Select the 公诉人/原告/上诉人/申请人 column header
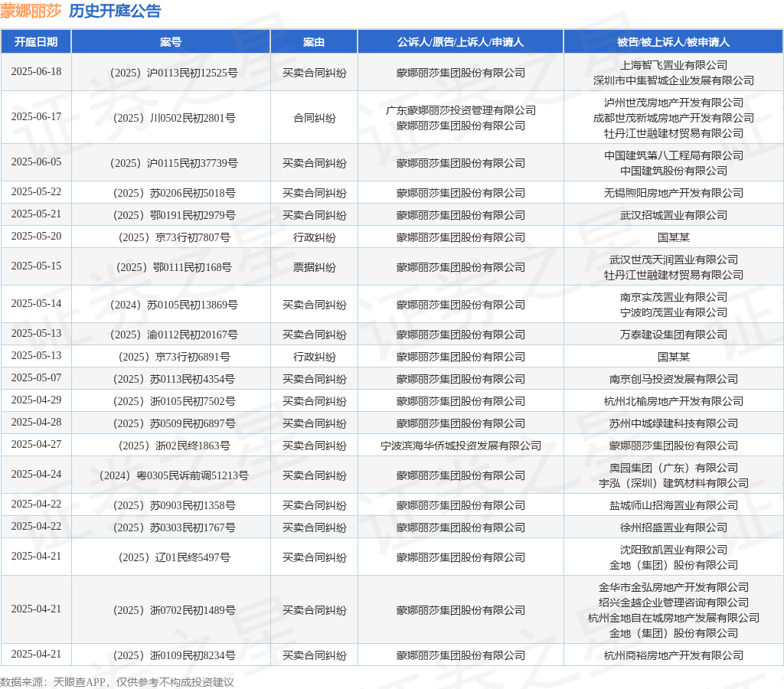 tap(460, 42)
